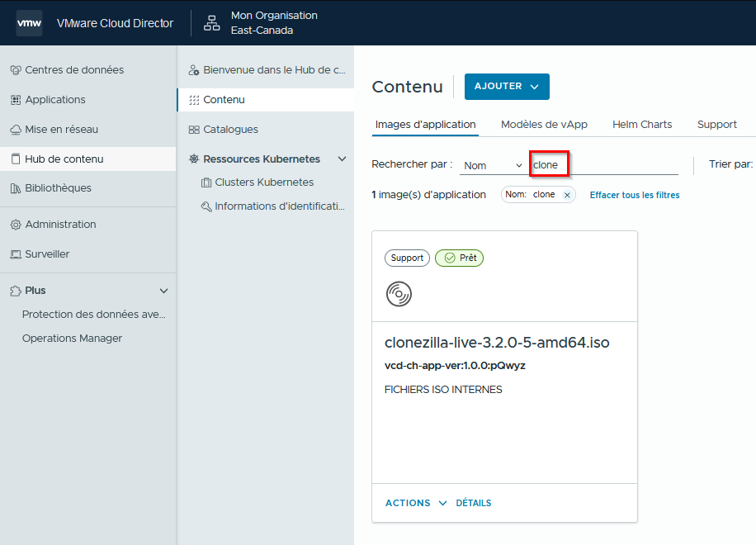Open Applications in sidebar
Image resolution: width=756 pixels, height=545 pixels.
87,99
